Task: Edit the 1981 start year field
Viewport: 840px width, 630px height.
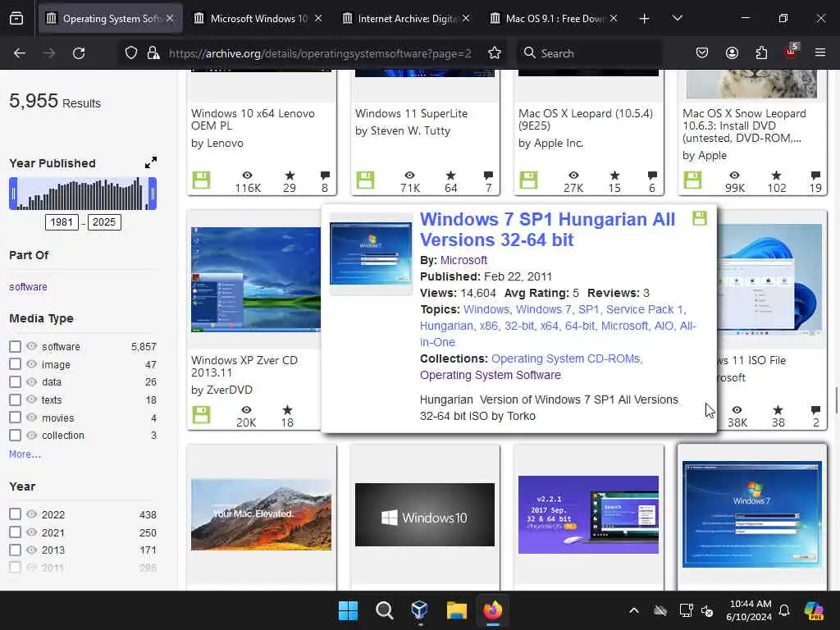Action: coord(62,221)
